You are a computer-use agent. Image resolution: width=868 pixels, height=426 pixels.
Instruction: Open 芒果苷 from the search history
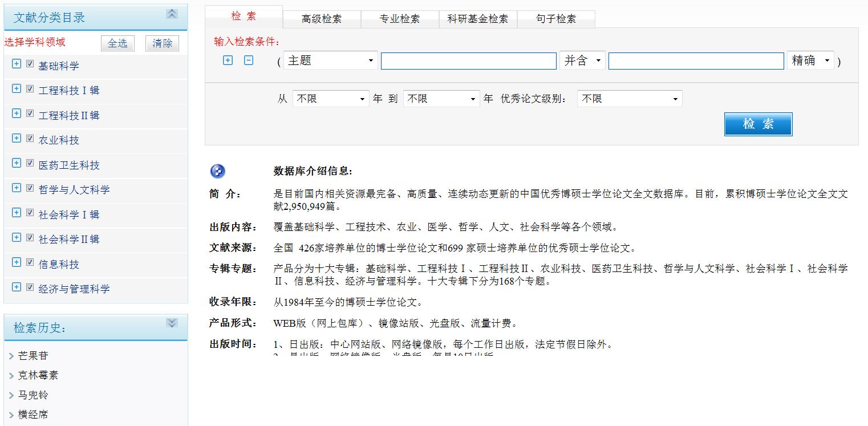[33, 356]
